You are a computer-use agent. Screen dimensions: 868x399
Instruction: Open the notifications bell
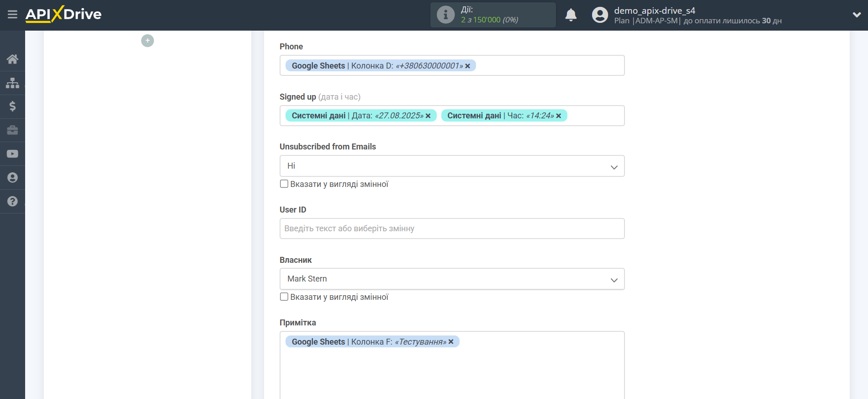[571, 15]
